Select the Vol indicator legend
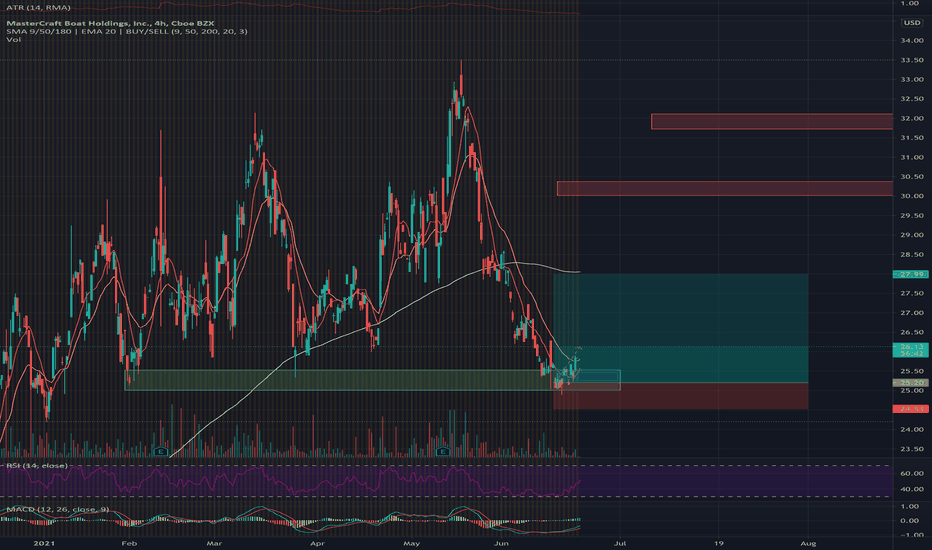This screenshot has height=550, width=932. (x=13, y=39)
